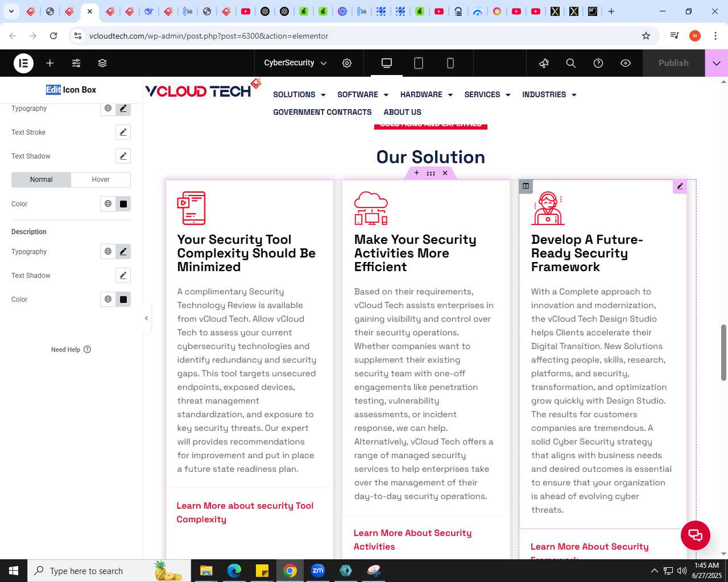Image resolution: width=728 pixels, height=582 pixels.
Task: Select the tablet video security icon
Action: (191, 208)
